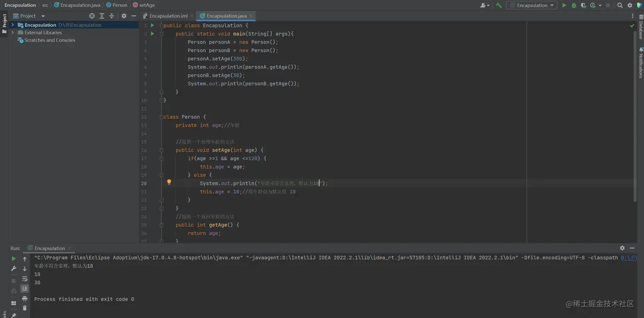Expand External Libraries node
This screenshot has width=644, height=318.
pos(12,32)
